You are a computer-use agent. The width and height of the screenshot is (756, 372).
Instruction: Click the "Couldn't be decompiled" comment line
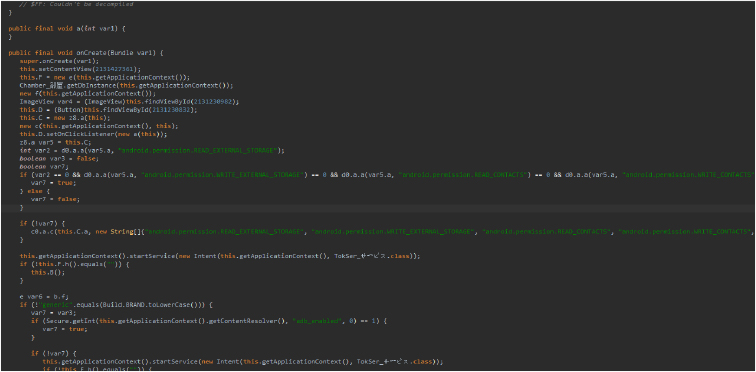click(x=76, y=4)
